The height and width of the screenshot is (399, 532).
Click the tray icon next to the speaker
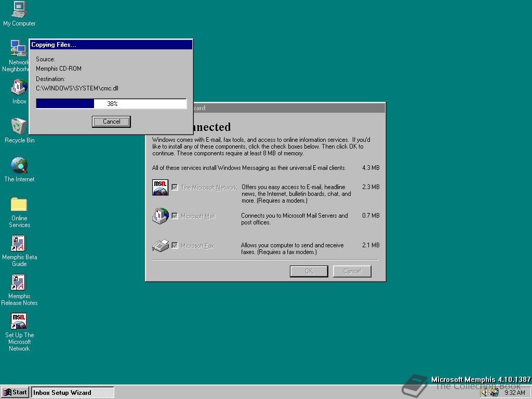click(x=495, y=393)
